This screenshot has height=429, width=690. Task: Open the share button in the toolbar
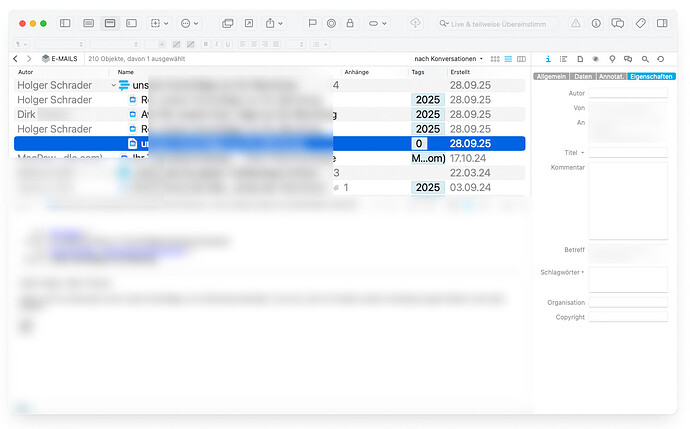click(x=272, y=22)
